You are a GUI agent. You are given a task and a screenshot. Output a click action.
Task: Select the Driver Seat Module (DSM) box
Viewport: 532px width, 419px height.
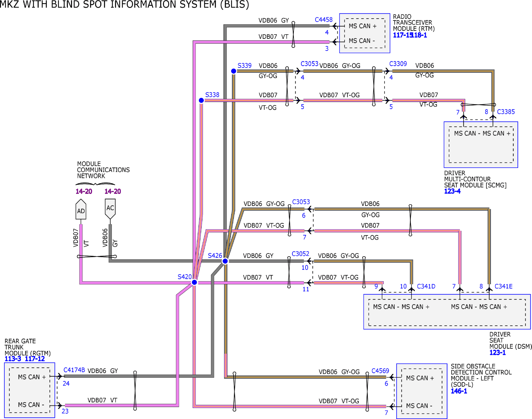[x=447, y=312]
